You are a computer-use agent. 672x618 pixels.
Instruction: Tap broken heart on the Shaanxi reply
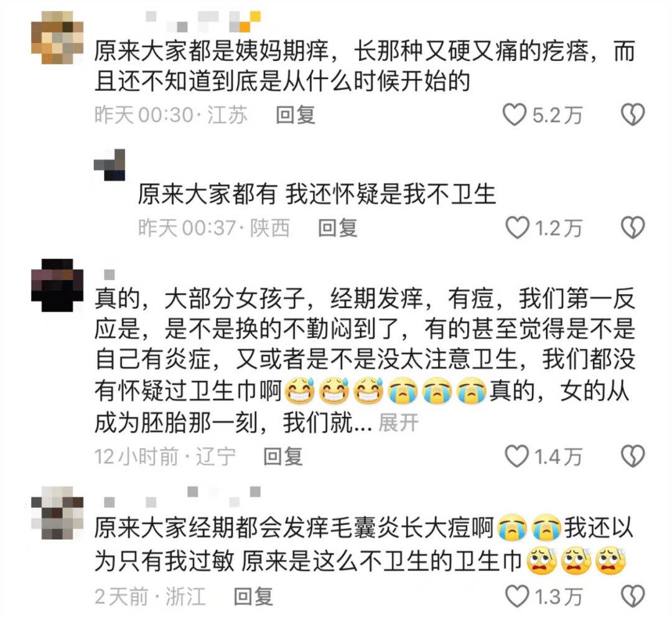pyautogui.click(x=633, y=228)
